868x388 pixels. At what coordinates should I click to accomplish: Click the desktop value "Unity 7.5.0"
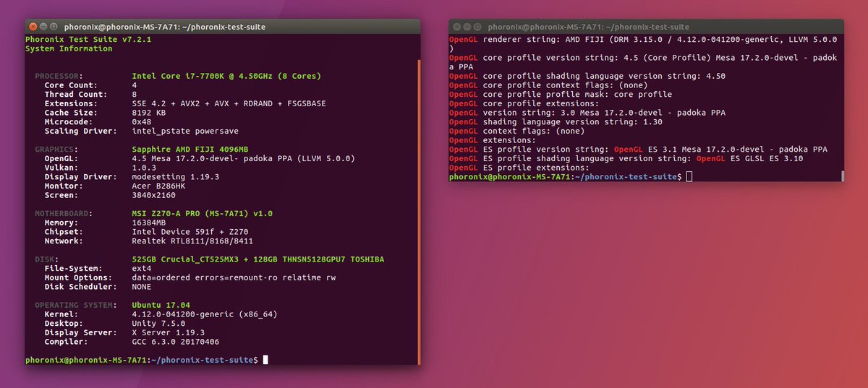tap(158, 324)
